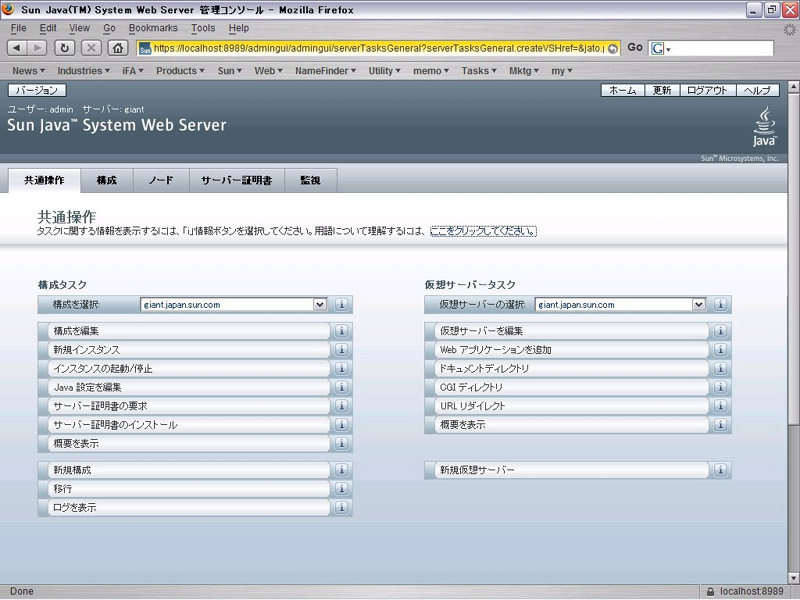Click info icon for 新規構成
This screenshot has height=600, width=800.
[x=341, y=470]
